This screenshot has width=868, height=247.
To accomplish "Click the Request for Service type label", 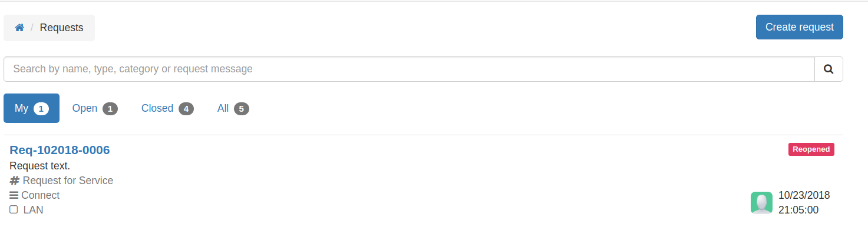I will pos(68,181).
